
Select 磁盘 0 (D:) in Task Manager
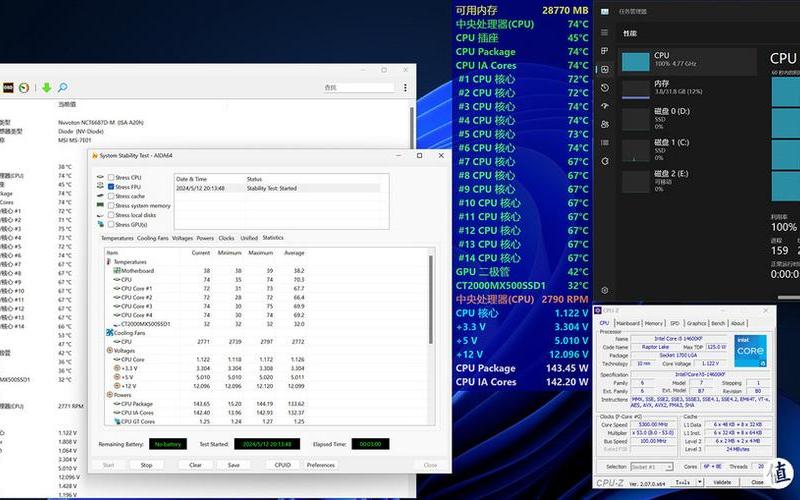pyautogui.click(x=687, y=118)
